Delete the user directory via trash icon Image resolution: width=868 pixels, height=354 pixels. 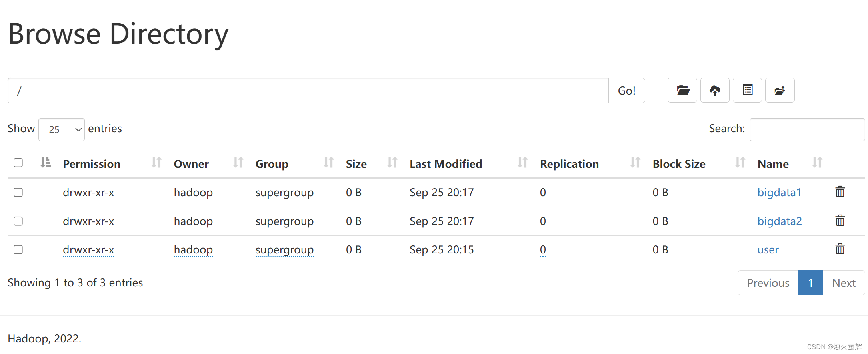pyautogui.click(x=840, y=249)
